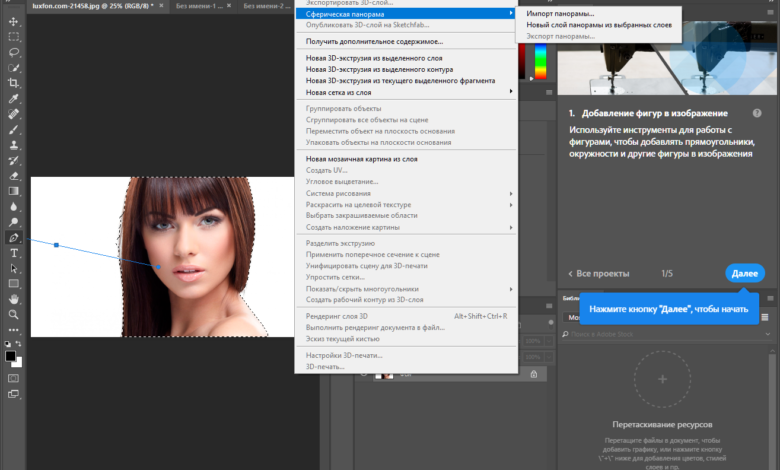Screen dimensions: 780x470
Task: Select the Brush tool
Action: (14, 130)
